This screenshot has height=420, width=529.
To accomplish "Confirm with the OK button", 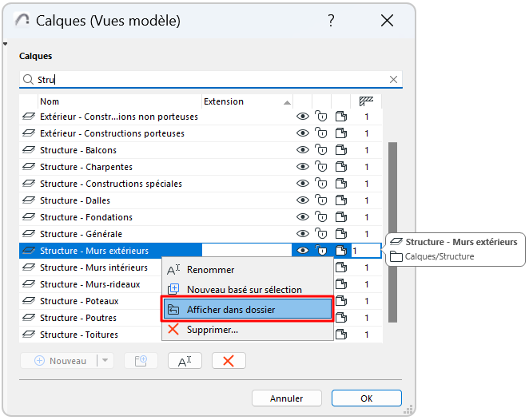I will click(x=367, y=398).
